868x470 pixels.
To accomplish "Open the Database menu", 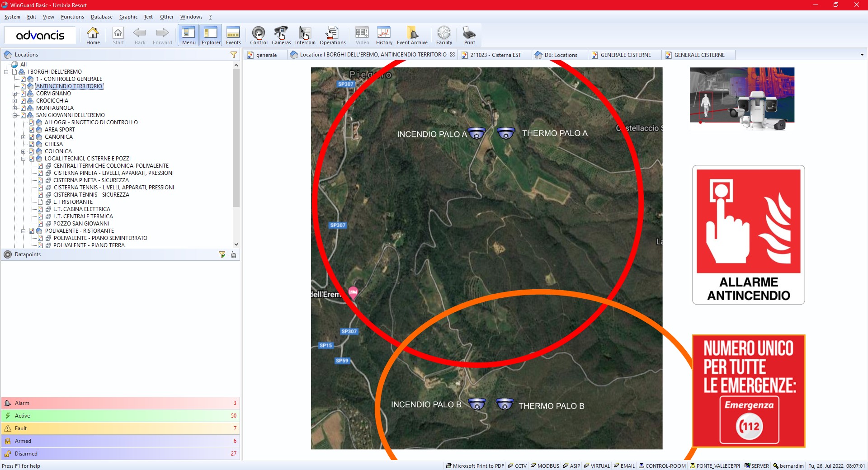I will tap(102, 17).
